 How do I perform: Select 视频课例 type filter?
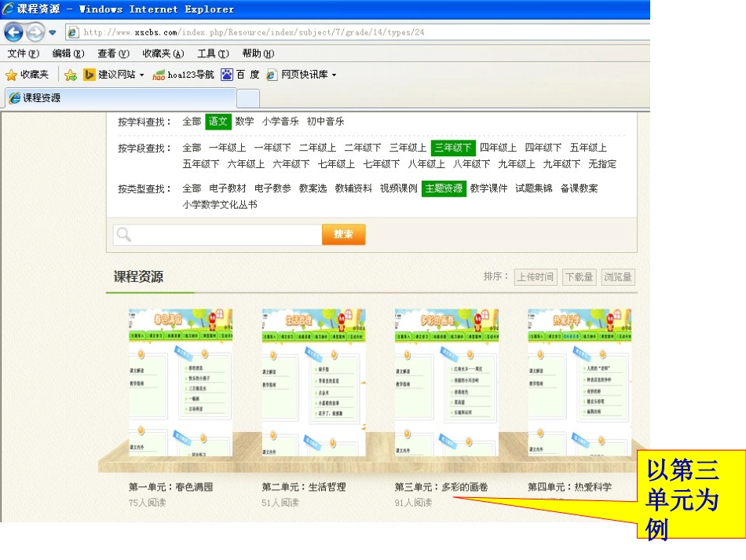coord(399,188)
